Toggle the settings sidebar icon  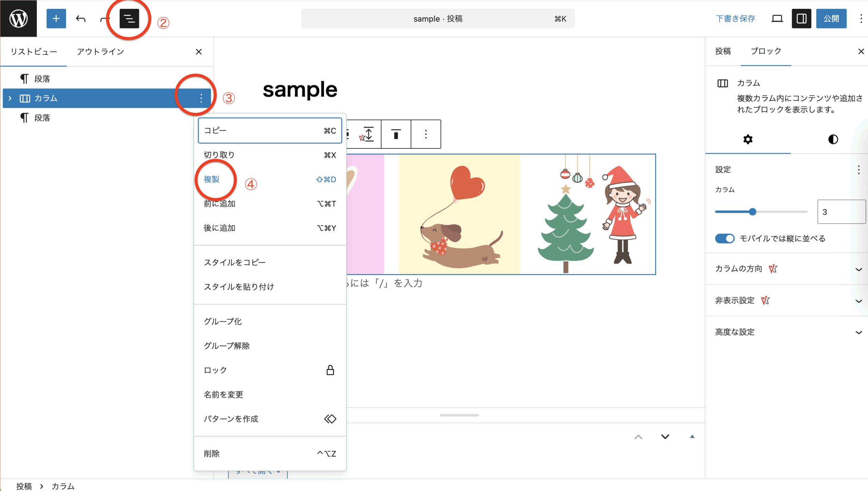(x=801, y=18)
